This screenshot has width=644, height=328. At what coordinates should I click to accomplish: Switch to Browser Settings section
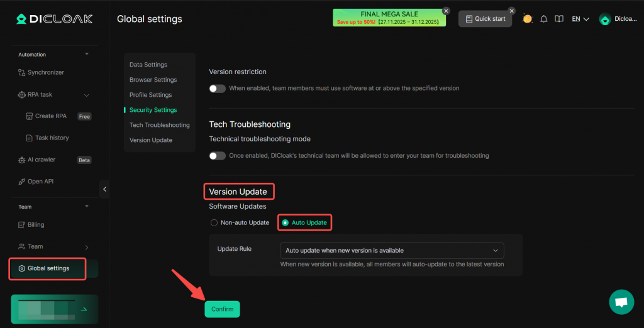point(153,80)
